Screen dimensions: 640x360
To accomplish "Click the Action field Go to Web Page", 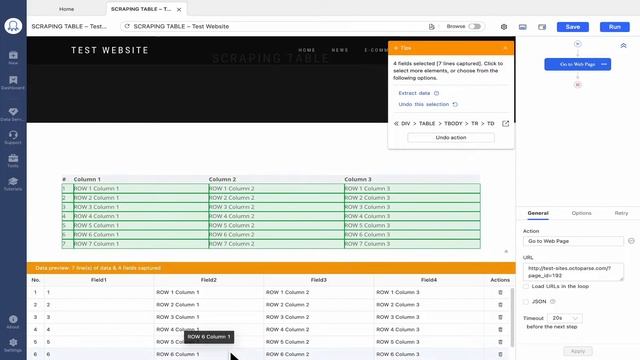I will pos(573,241).
